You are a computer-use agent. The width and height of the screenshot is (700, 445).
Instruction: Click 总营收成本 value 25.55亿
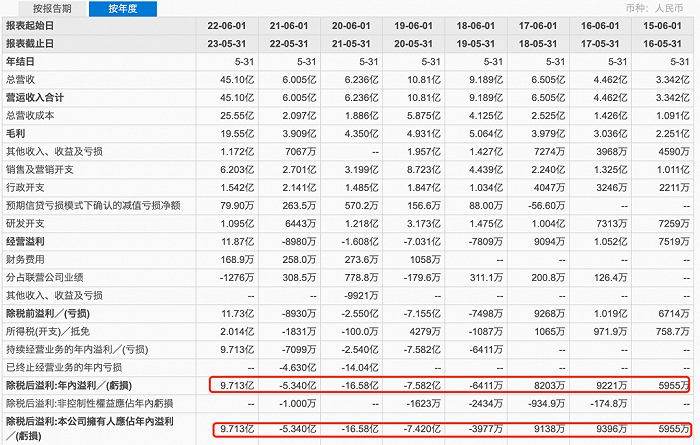coord(237,116)
